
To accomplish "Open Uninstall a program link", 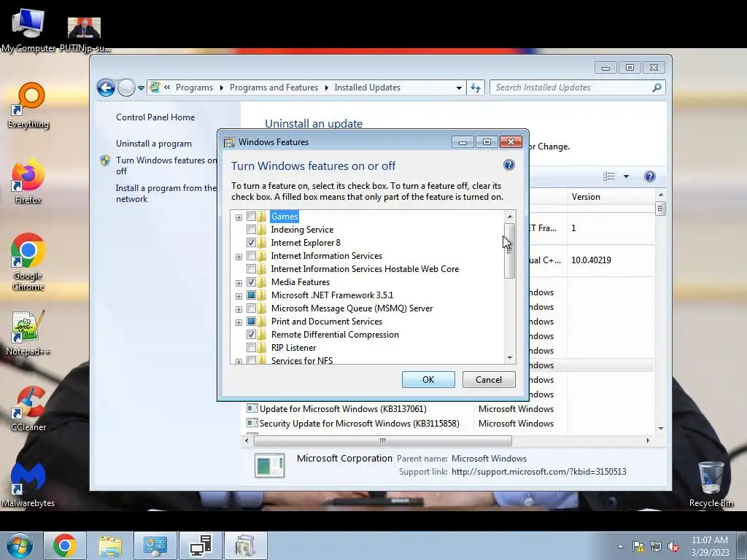I will click(154, 144).
